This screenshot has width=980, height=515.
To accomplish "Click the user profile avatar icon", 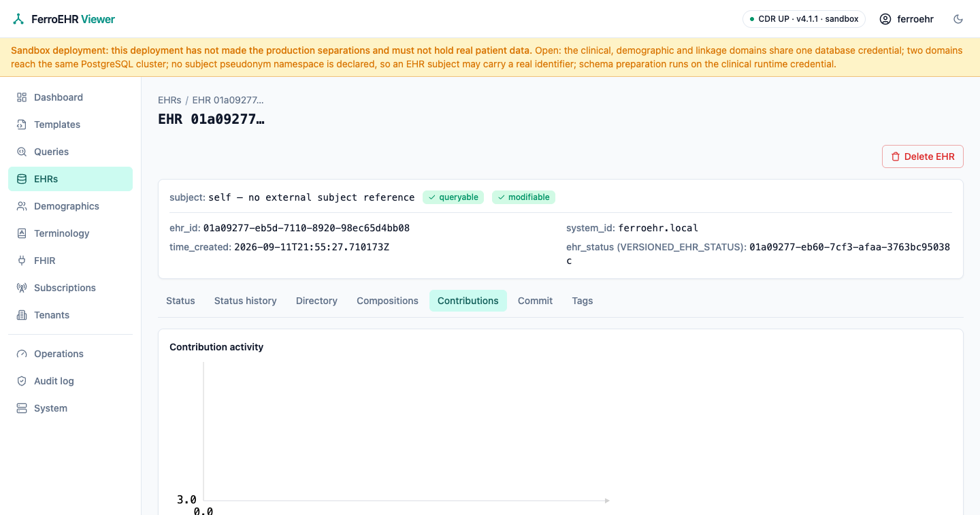I will (885, 19).
